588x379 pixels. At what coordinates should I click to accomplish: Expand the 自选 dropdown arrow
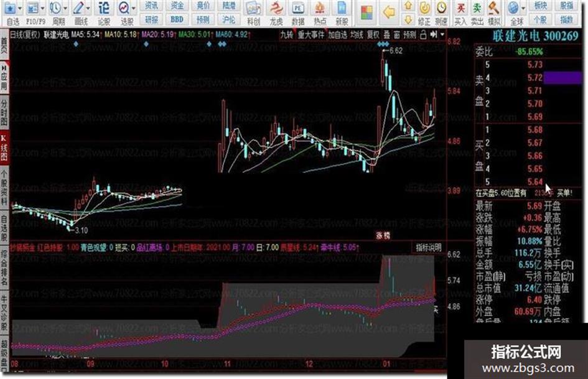20,8
